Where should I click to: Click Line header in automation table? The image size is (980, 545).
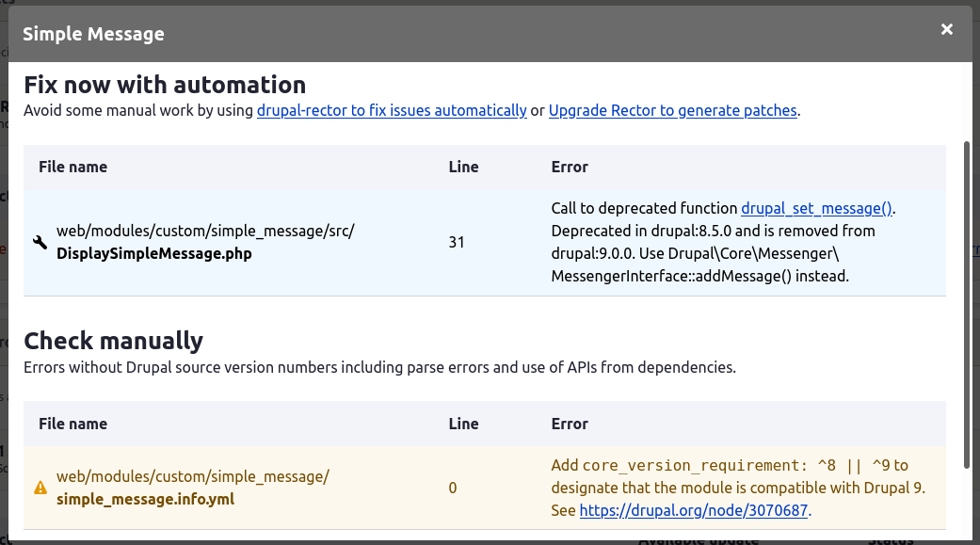coord(463,167)
